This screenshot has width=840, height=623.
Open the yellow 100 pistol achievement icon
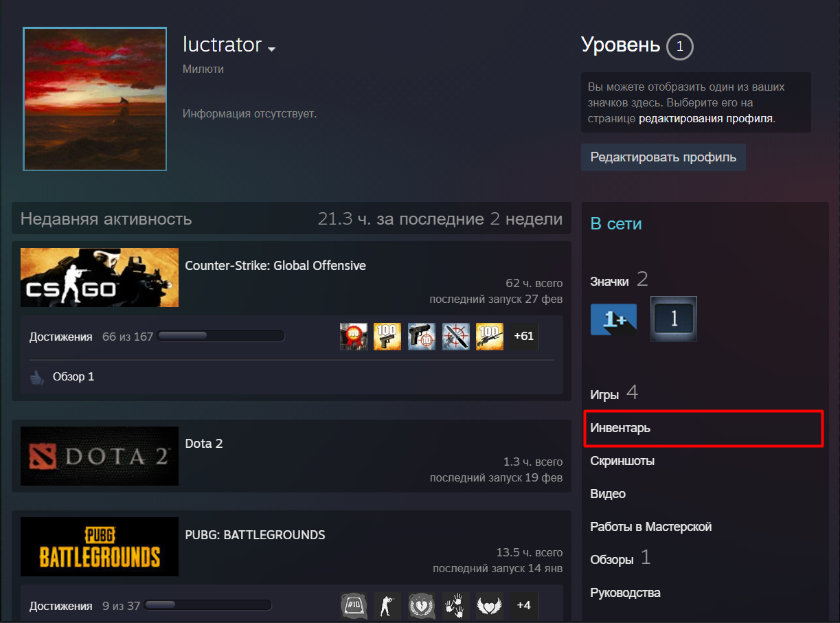point(387,337)
